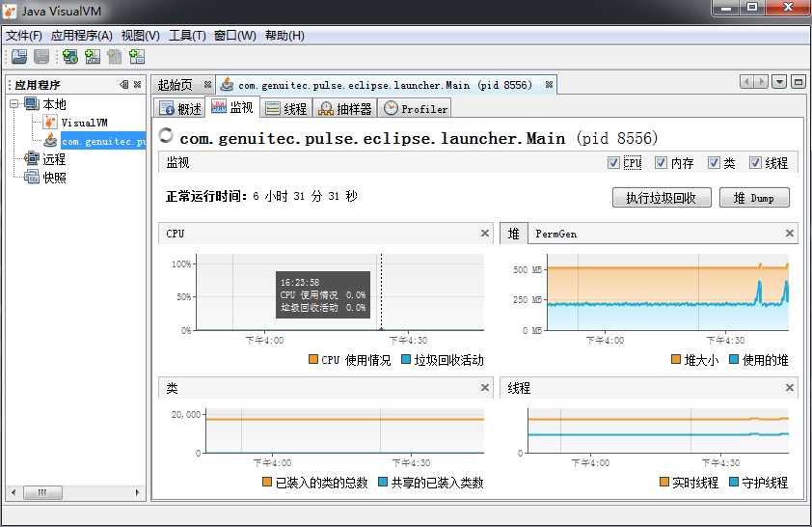The image size is (812, 527).
Task: Click the sidebar horizontal scrollbar thumb
Action: tap(43, 492)
